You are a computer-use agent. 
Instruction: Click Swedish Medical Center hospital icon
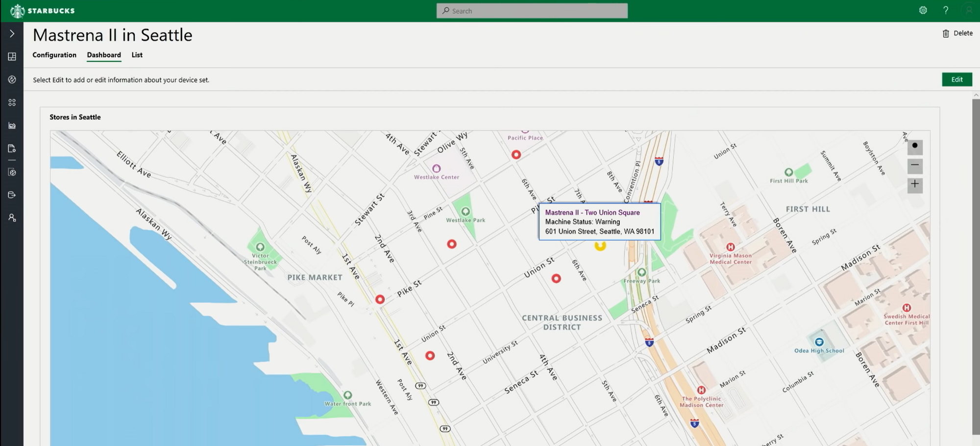[906, 308]
